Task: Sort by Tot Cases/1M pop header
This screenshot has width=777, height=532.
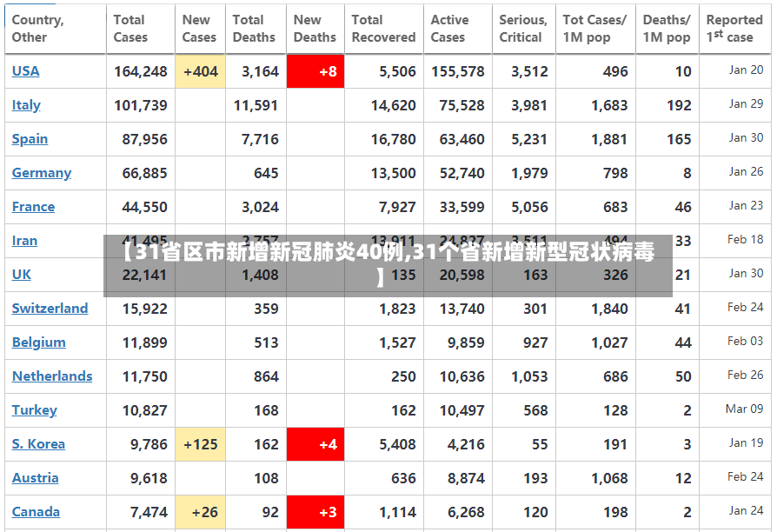Action: click(x=595, y=29)
